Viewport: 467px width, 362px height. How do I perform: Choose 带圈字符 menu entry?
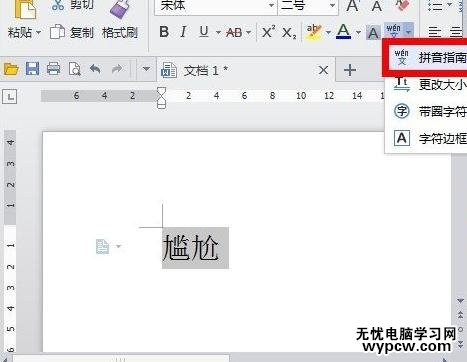pos(427,111)
